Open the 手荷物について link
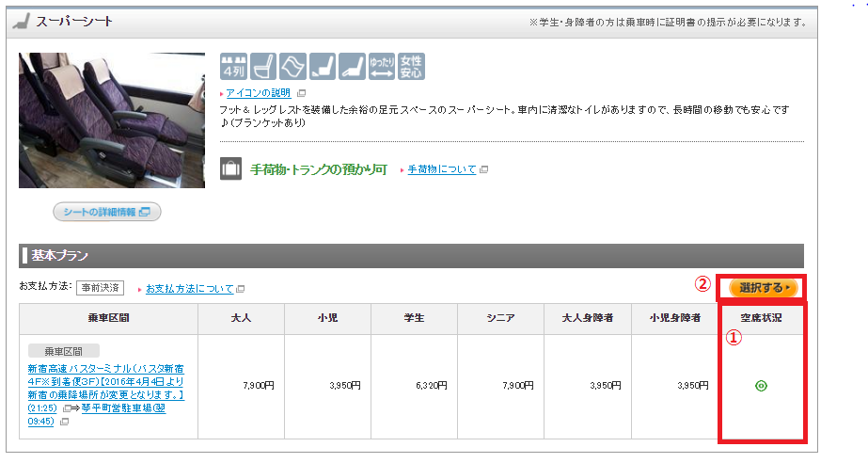Screen dimensions: 868x463 441,170
